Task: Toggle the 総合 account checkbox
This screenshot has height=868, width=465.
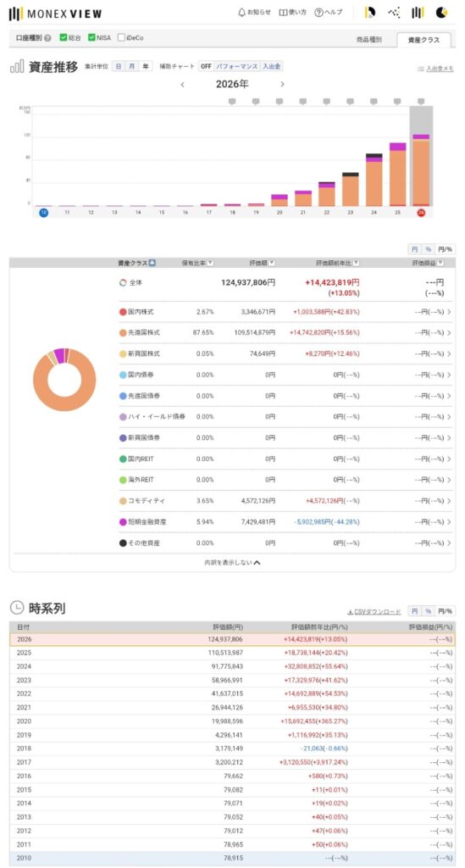Action: (x=63, y=37)
